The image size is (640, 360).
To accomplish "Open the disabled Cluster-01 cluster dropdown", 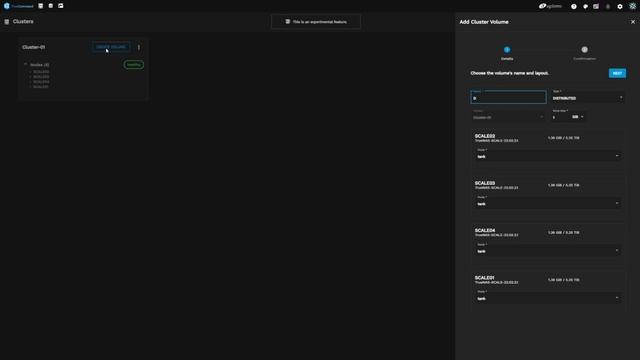I will tap(508, 116).
